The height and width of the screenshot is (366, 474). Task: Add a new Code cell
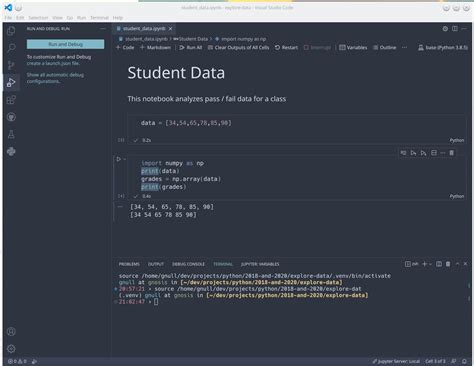tap(125, 47)
